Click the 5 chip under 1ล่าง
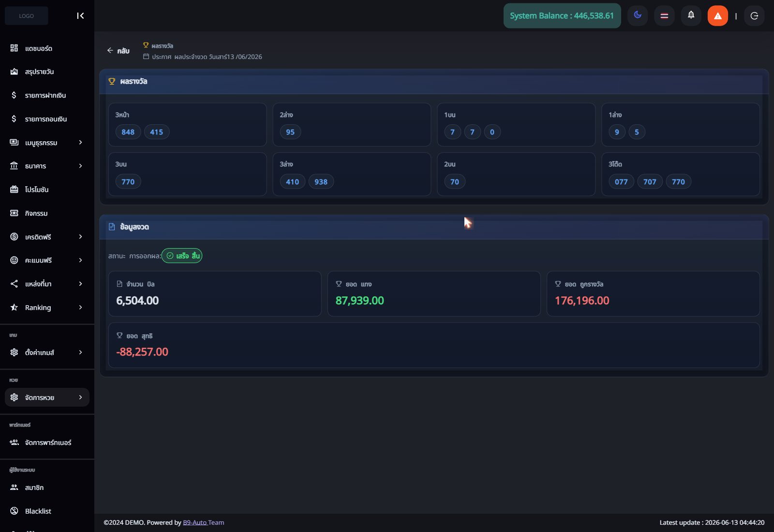Image resolution: width=774 pixels, height=532 pixels. [637, 132]
